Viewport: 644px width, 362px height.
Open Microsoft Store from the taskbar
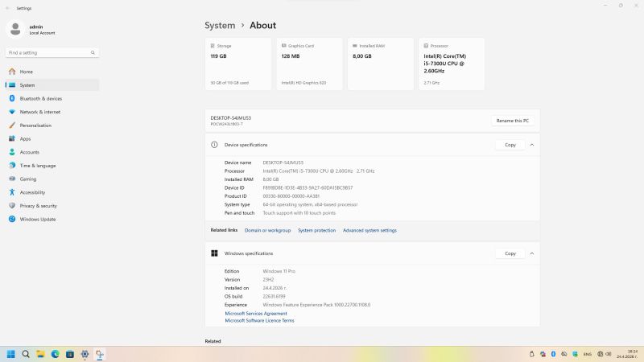point(70,354)
